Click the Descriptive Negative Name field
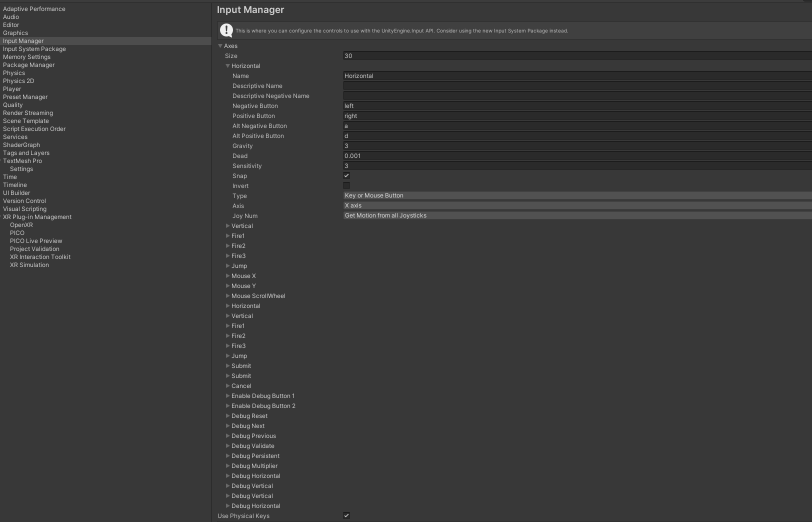Image resolution: width=812 pixels, height=522 pixels. (577, 96)
